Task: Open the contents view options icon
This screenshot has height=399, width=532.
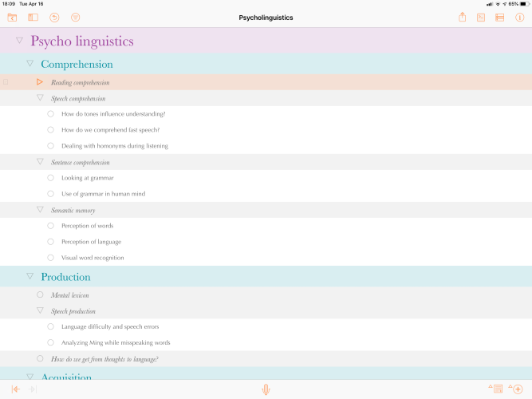Action: tap(500, 18)
